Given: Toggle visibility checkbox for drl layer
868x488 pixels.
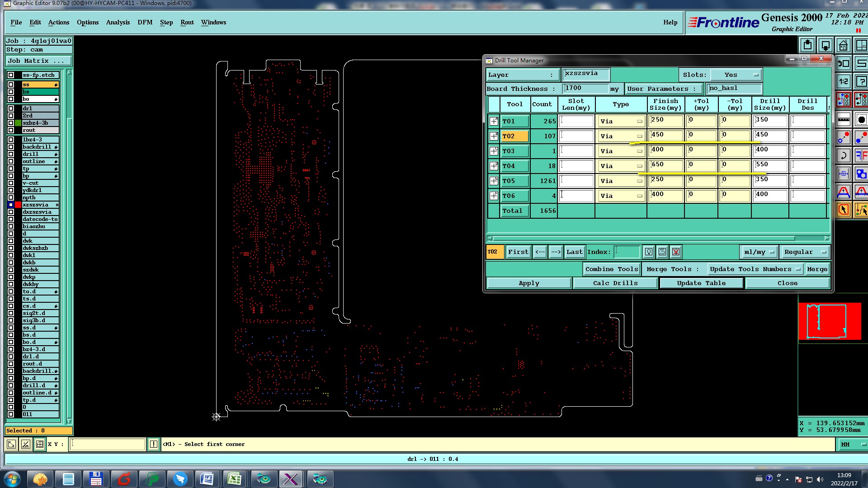Looking at the screenshot, I should pos(11,108).
